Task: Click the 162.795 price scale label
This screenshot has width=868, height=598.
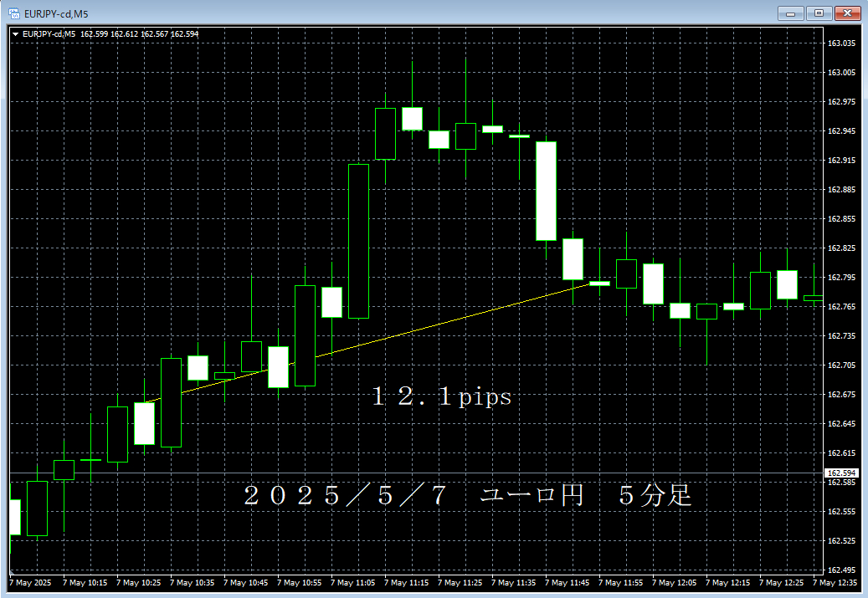Action: (x=841, y=278)
